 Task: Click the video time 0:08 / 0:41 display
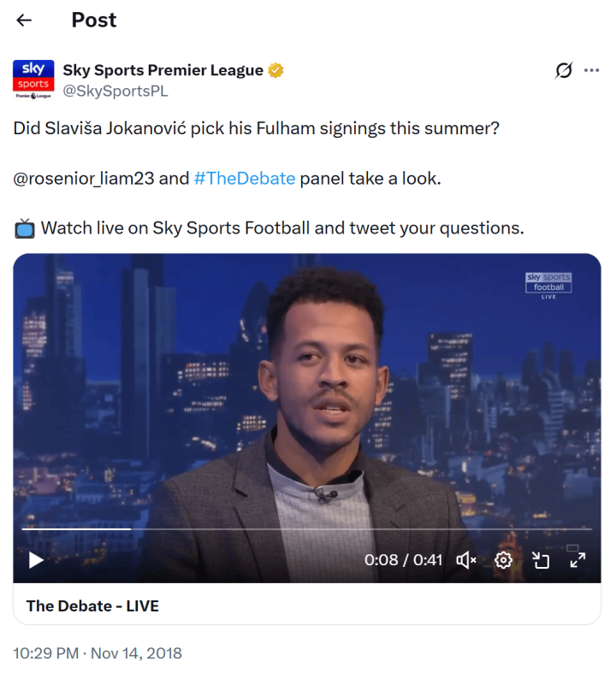403,560
